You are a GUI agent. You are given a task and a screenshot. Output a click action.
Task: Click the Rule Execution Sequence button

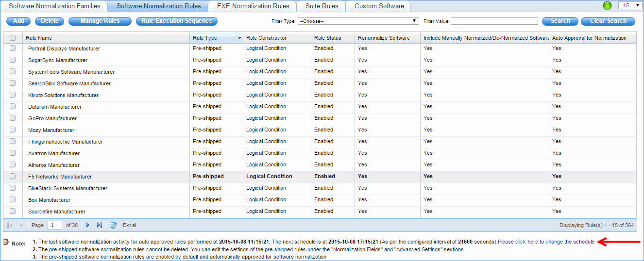[177, 21]
